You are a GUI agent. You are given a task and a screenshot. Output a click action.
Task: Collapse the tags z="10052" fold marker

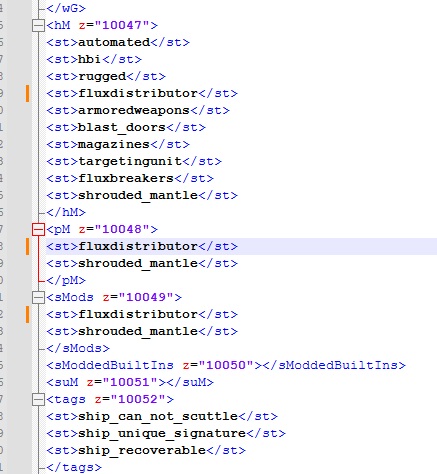(x=38, y=400)
